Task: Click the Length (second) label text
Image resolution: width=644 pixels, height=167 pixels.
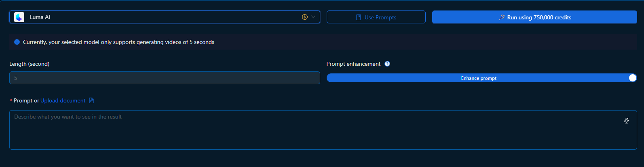Action: point(30,64)
